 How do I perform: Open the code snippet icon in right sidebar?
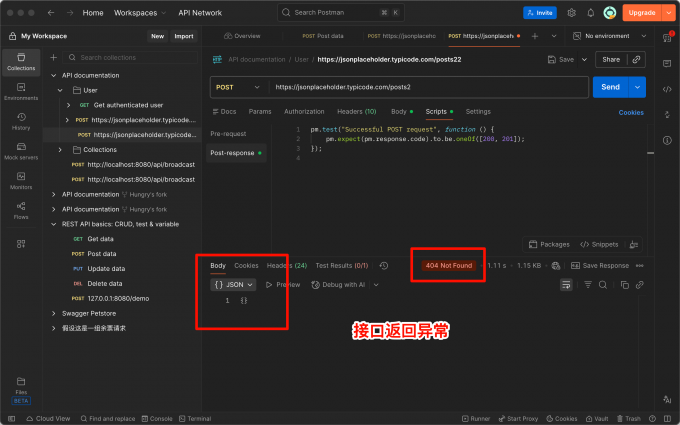coord(667,89)
